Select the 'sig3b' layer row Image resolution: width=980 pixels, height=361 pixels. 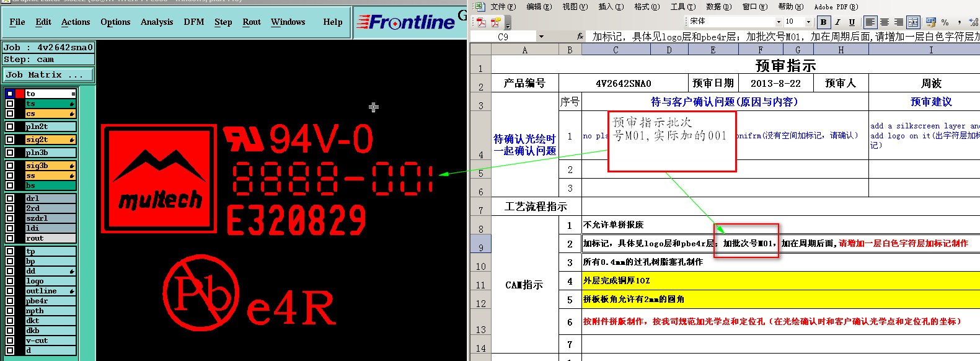point(50,166)
